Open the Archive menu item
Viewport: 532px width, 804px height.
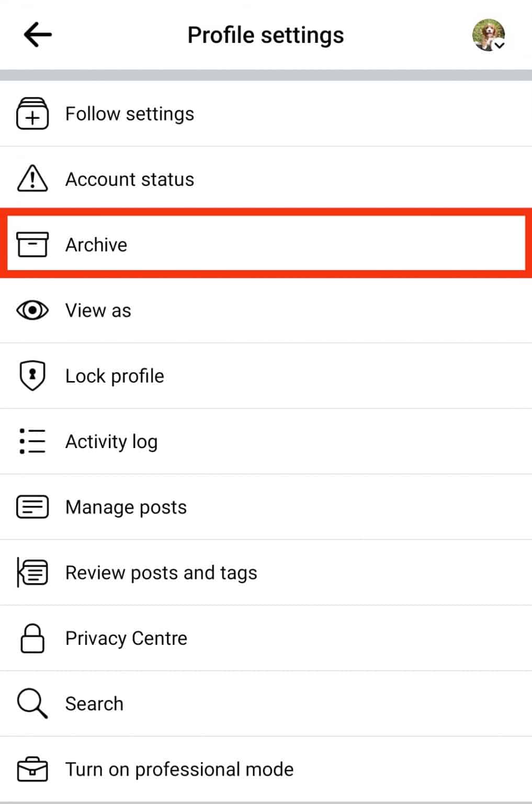(96, 244)
